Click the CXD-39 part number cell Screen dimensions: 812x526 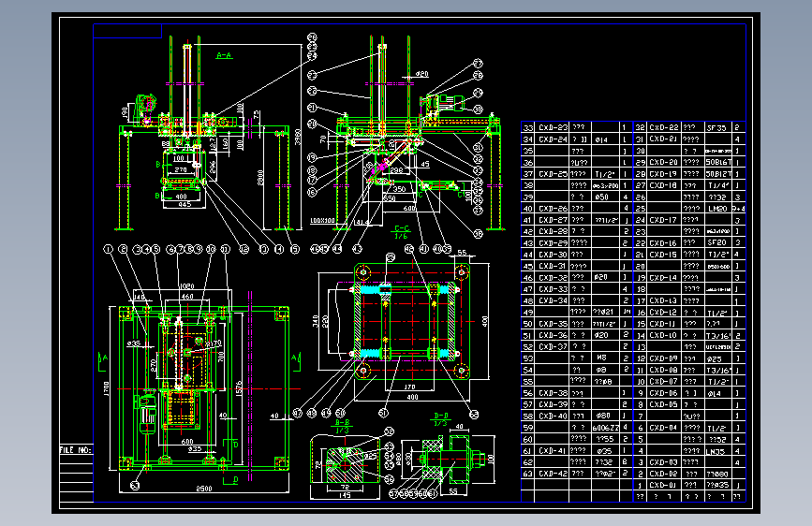pos(554,404)
